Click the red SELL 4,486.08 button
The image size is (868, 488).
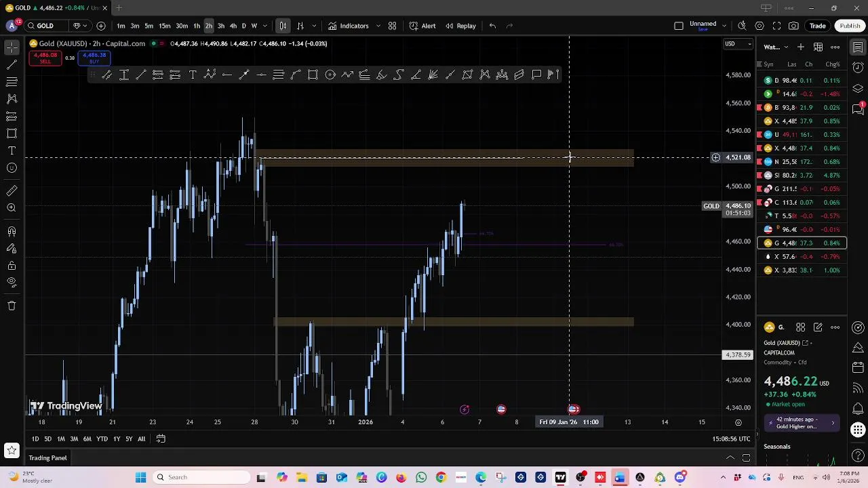[x=45, y=58]
